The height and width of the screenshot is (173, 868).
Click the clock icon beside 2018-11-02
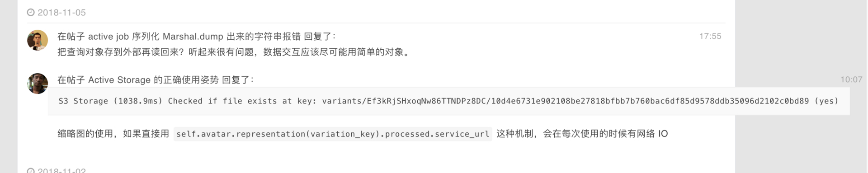31,171
